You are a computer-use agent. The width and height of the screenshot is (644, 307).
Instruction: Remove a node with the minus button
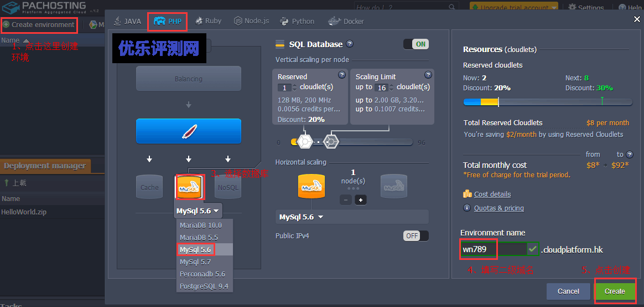tap(346, 200)
